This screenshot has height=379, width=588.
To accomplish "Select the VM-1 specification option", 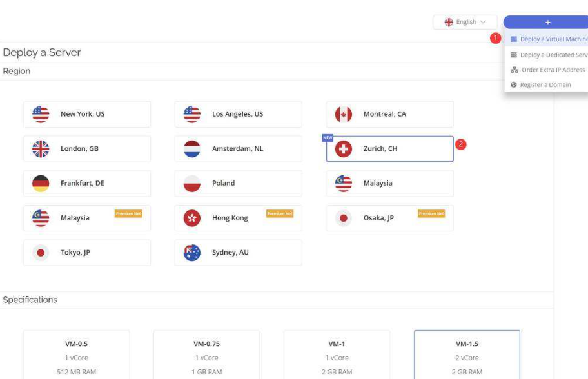I will click(337, 355).
